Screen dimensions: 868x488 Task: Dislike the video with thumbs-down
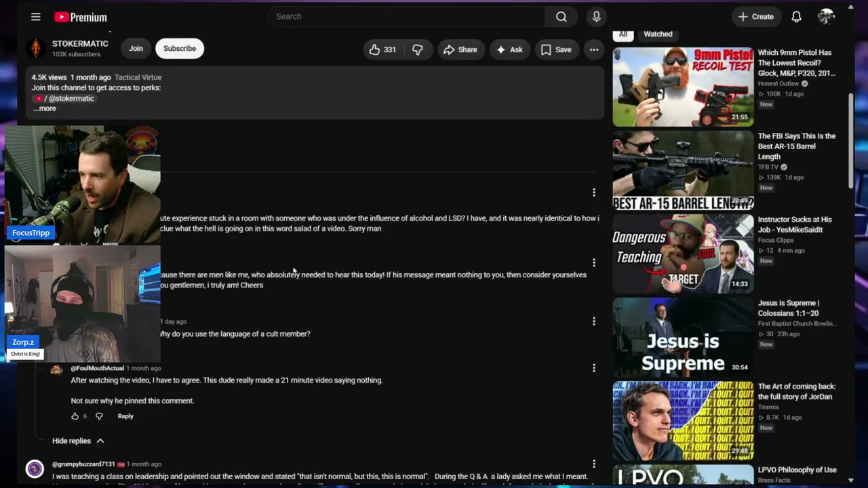[x=418, y=49]
